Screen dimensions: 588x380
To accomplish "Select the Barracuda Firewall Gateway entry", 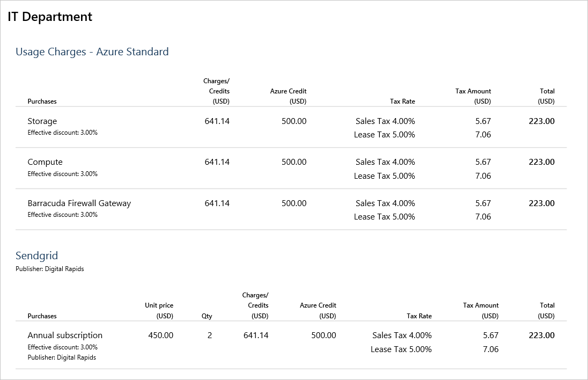I will 78,203.
